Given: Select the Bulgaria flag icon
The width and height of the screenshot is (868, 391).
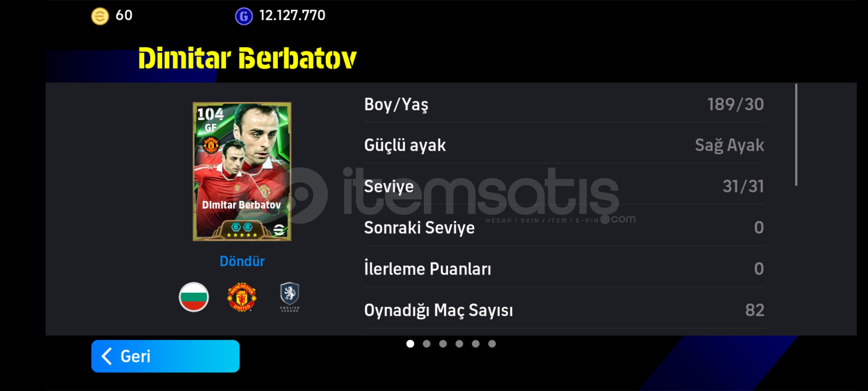Looking at the screenshot, I should click(194, 297).
